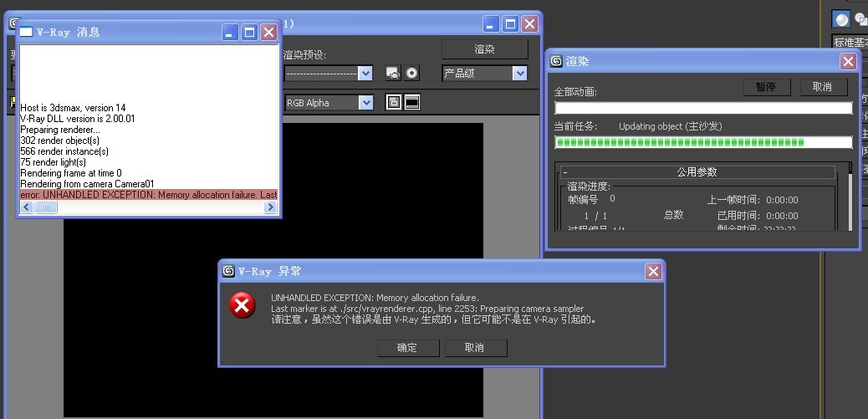Screen dimensions: 868x419
Task: Click the 渲染 button in the render setup window
Action: [484, 49]
